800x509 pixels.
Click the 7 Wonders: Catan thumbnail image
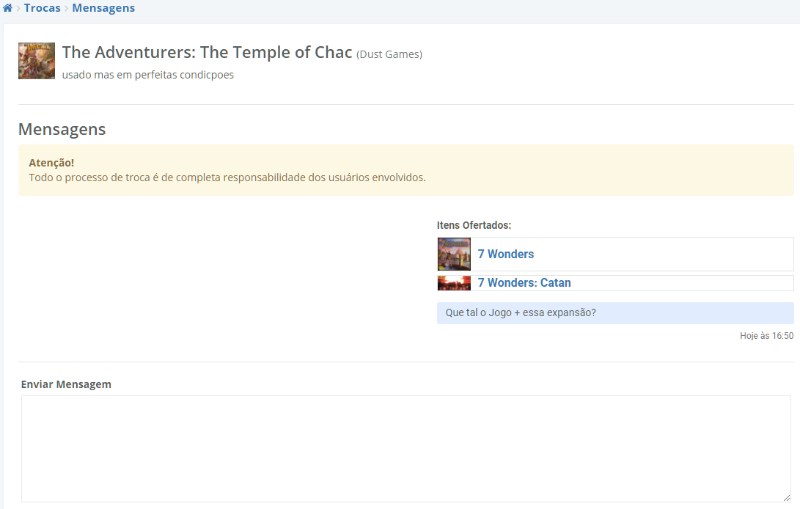click(x=454, y=283)
